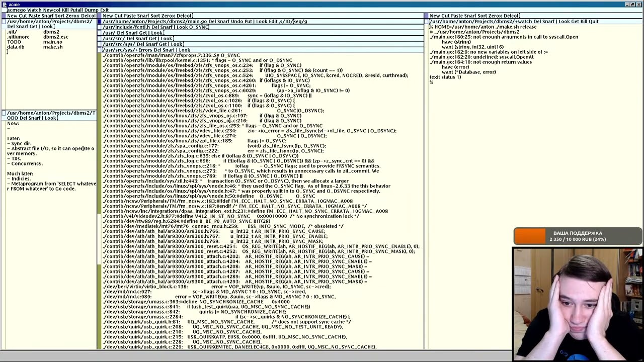Click New in the middle column tag
The width and height of the screenshot is (644, 362).
[107, 16]
